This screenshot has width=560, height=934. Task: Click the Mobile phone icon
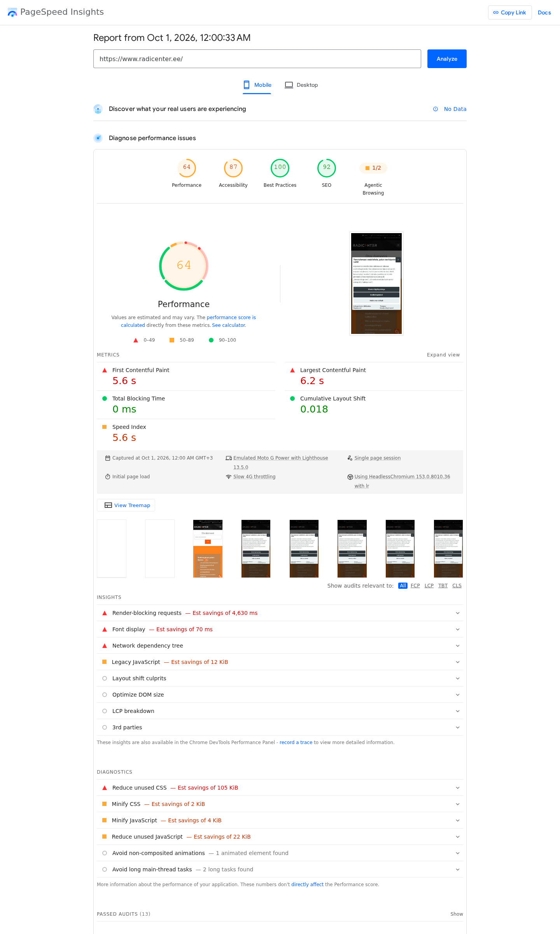point(247,85)
